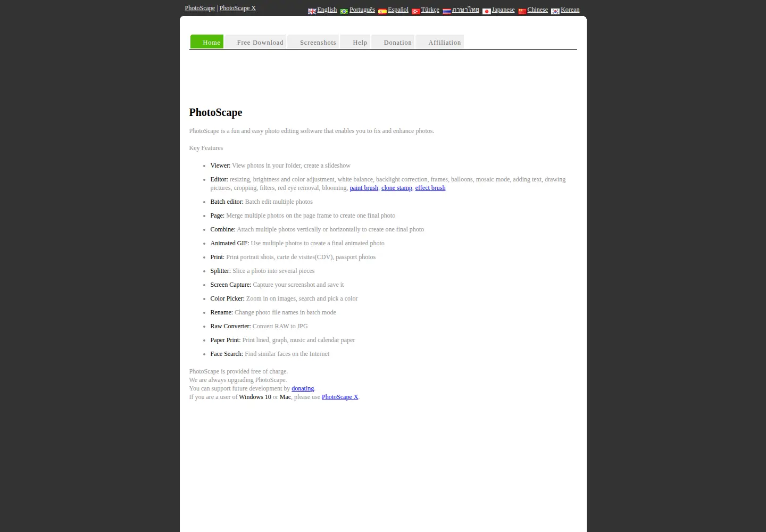Click the 'Splitter:' feature label

click(221, 271)
